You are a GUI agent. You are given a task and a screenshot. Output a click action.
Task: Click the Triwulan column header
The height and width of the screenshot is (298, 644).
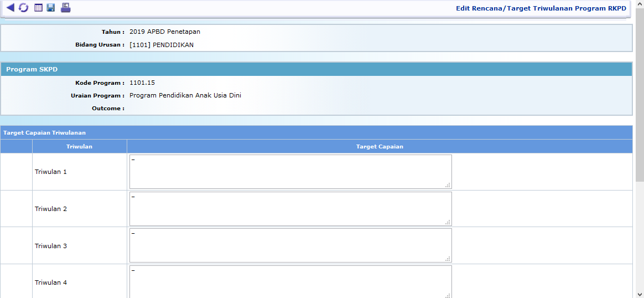(x=79, y=147)
